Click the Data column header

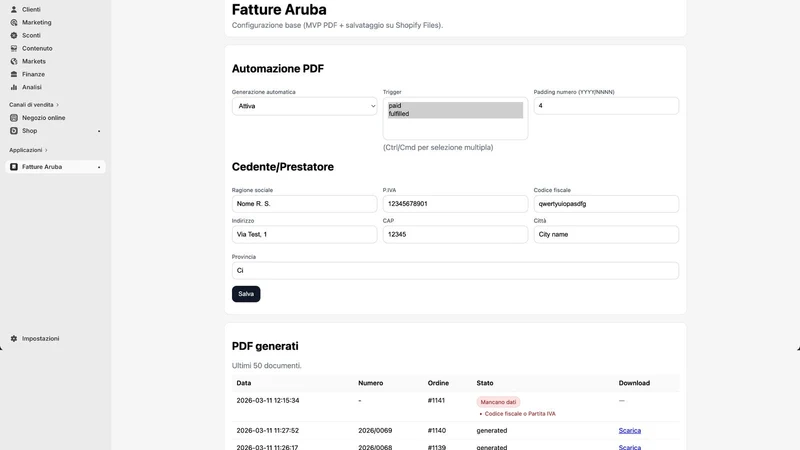coord(243,383)
